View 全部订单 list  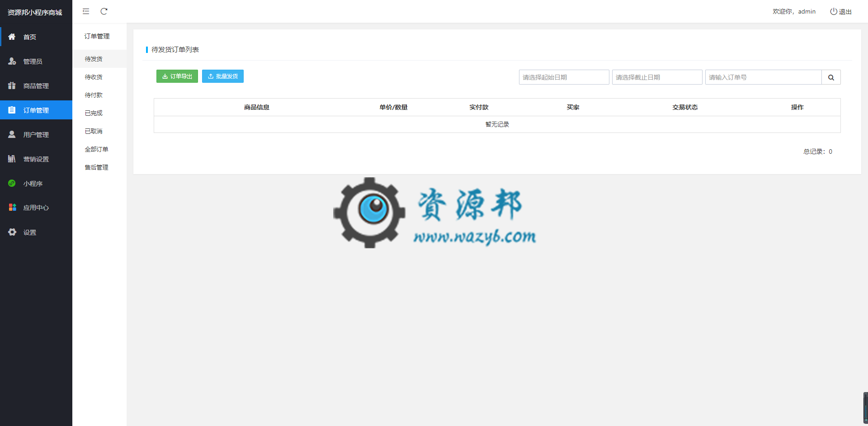99,149
